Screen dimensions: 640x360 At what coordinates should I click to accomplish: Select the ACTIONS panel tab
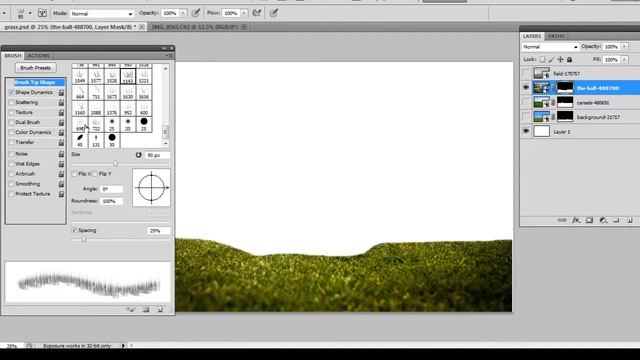coord(38,56)
